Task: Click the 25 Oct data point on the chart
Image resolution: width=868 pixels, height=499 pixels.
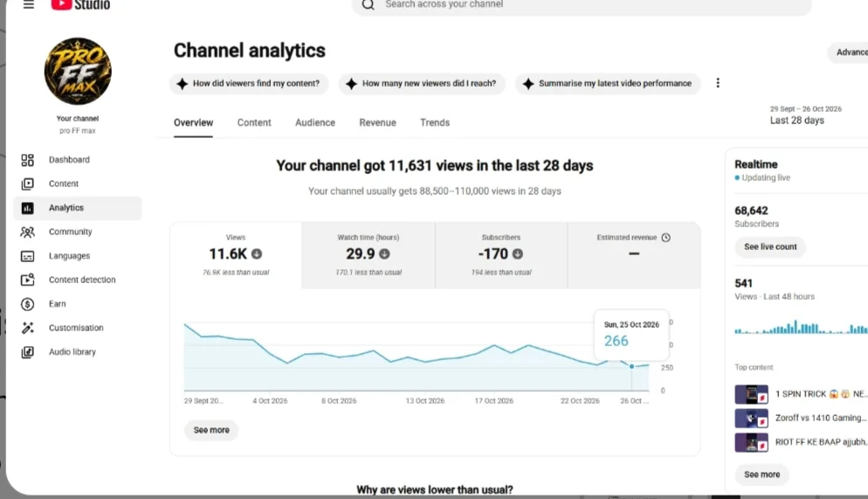Action: [x=631, y=367]
